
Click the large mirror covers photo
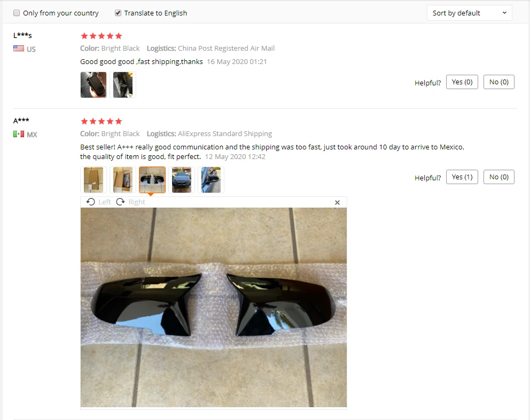214,307
